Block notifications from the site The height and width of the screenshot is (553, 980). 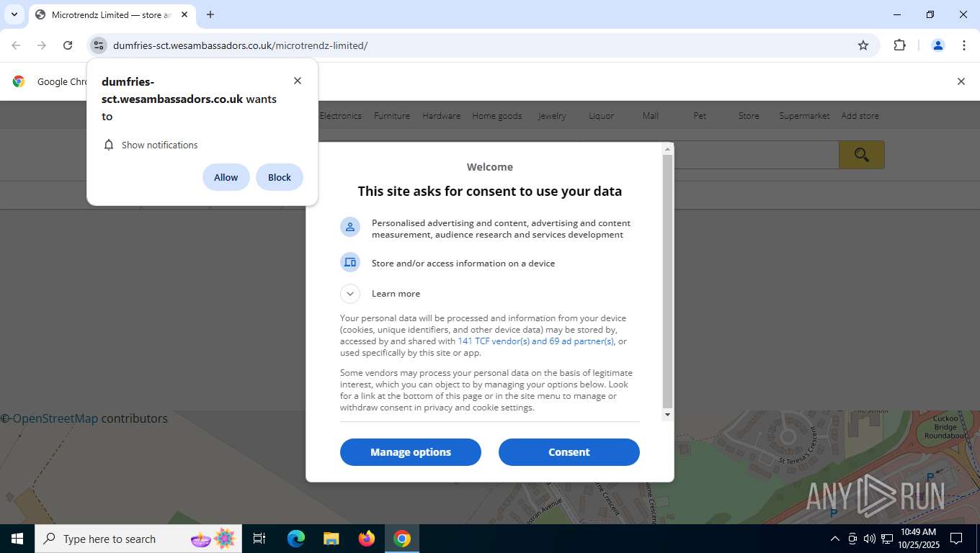pos(280,177)
